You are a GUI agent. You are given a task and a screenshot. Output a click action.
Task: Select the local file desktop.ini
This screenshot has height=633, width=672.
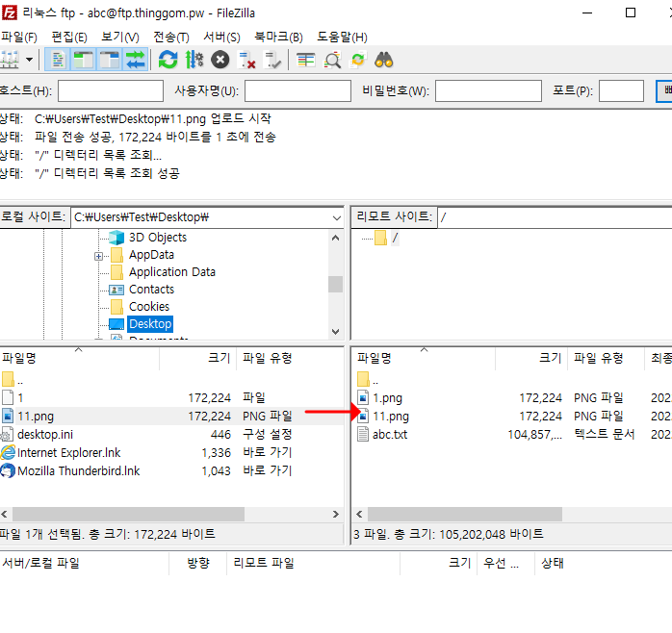pyautogui.click(x=171, y=435)
